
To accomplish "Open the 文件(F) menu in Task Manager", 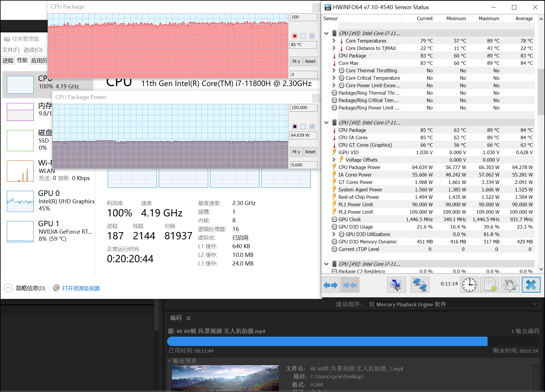I will 11,50.
